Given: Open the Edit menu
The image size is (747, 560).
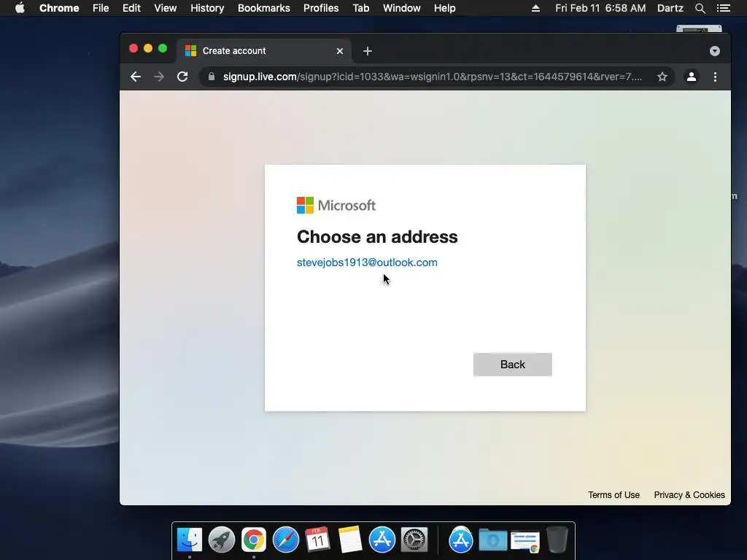Looking at the screenshot, I should pyautogui.click(x=131, y=8).
